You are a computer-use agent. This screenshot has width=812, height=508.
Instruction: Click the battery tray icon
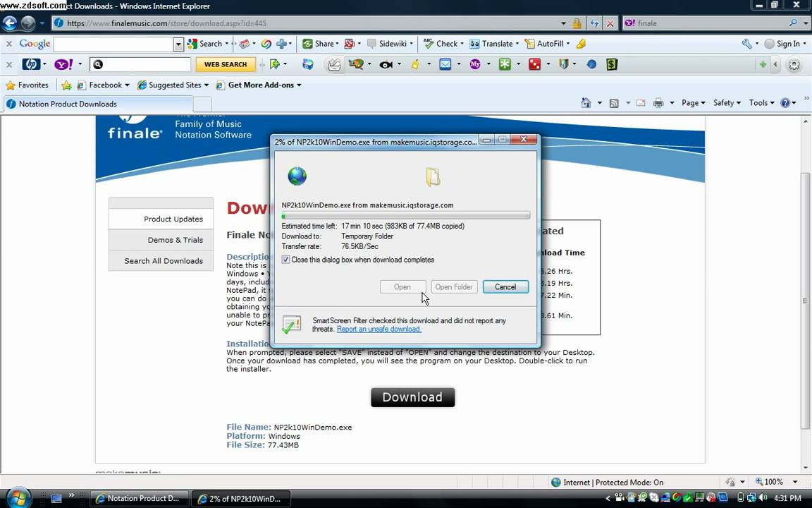tap(741, 498)
